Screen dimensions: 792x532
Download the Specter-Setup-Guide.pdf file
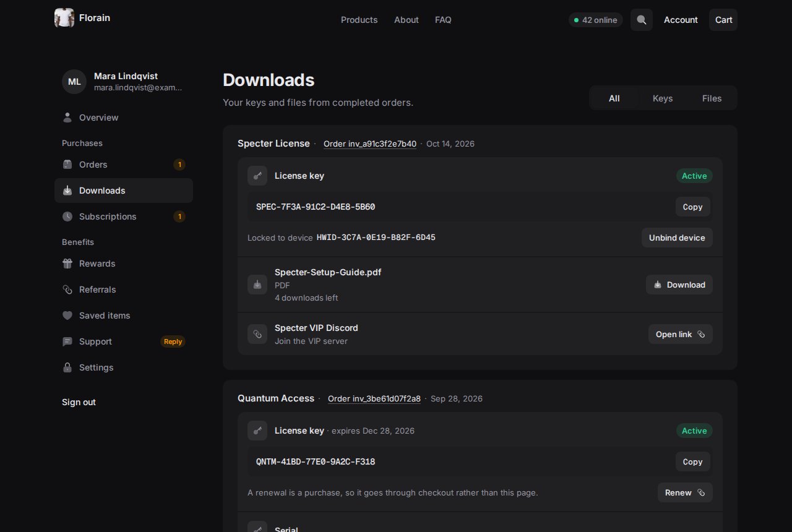tap(679, 285)
